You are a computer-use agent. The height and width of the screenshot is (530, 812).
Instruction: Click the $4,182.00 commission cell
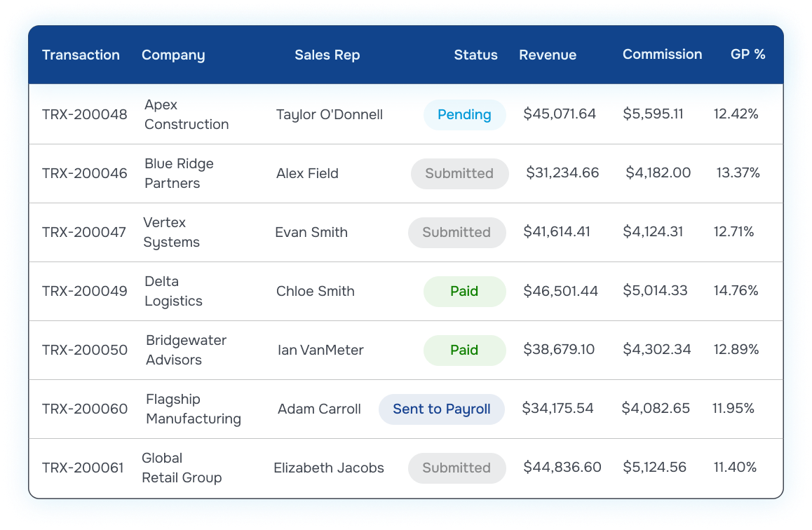[x=658, y=172]
